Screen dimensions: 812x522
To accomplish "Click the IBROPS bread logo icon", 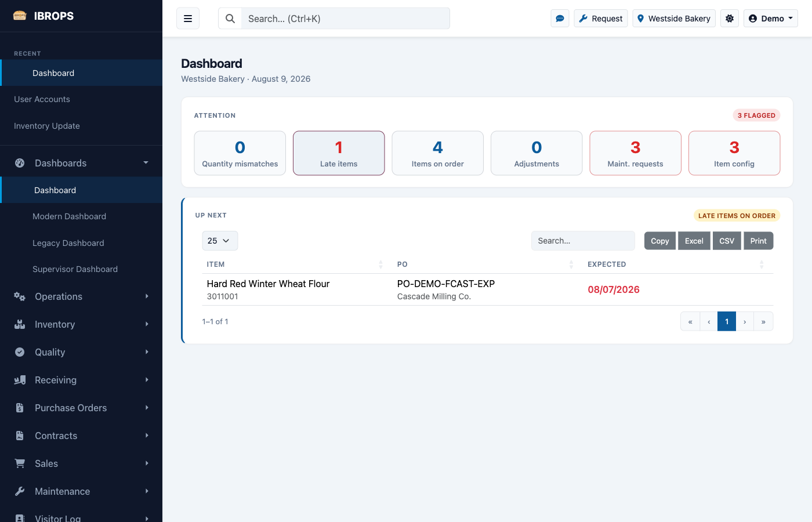I will [x=20, y=16].
